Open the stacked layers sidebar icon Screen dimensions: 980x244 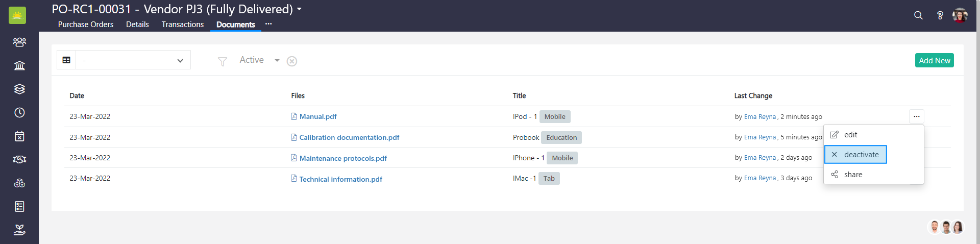point(19,89)
